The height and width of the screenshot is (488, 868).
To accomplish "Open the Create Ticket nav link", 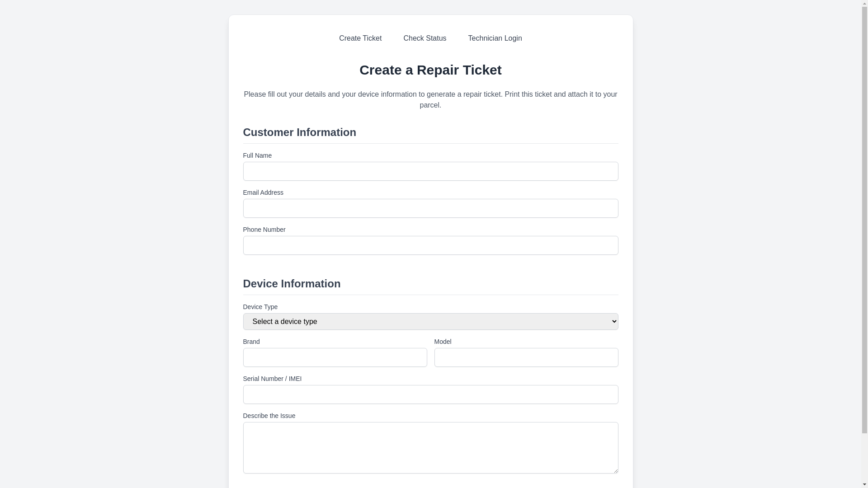I will (x=360, y=38).
